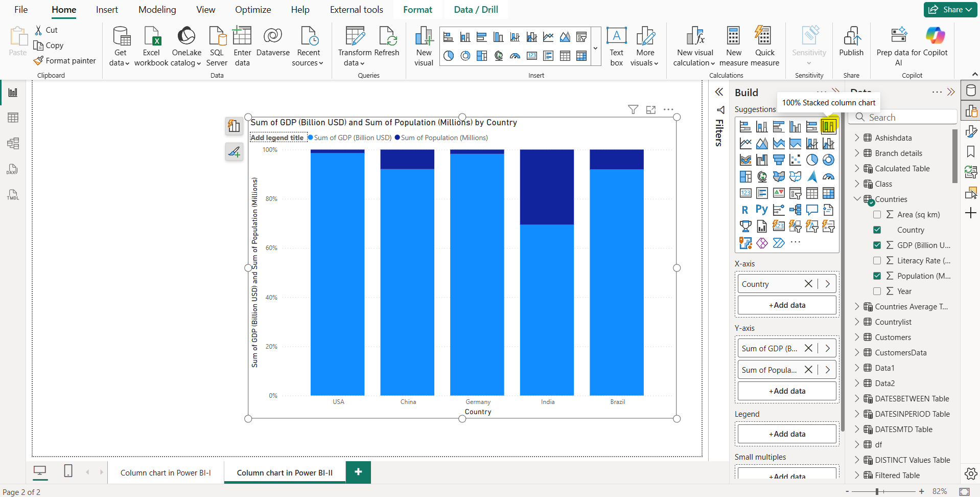Expand the Customers table
This screenshot has height=497, width=980.
(x=857, y=337)
